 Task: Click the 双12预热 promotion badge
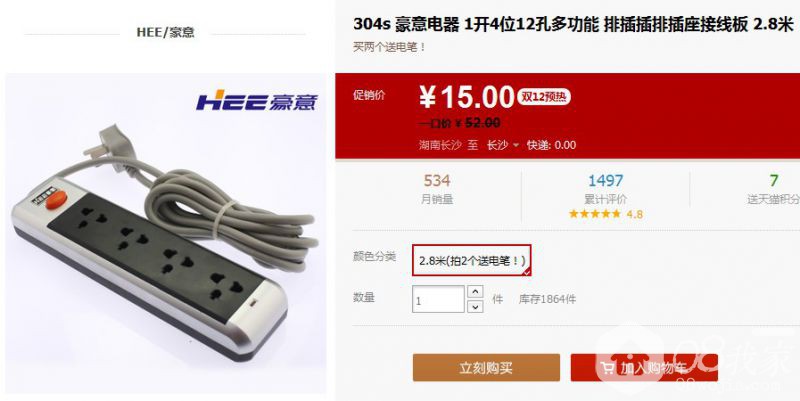(x=544, y=97)
